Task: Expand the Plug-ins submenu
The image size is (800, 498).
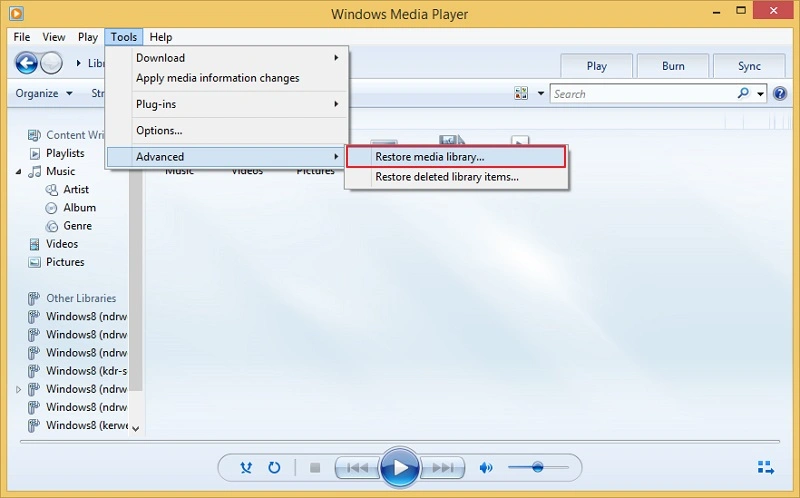Action: click(x=228, y=104)
